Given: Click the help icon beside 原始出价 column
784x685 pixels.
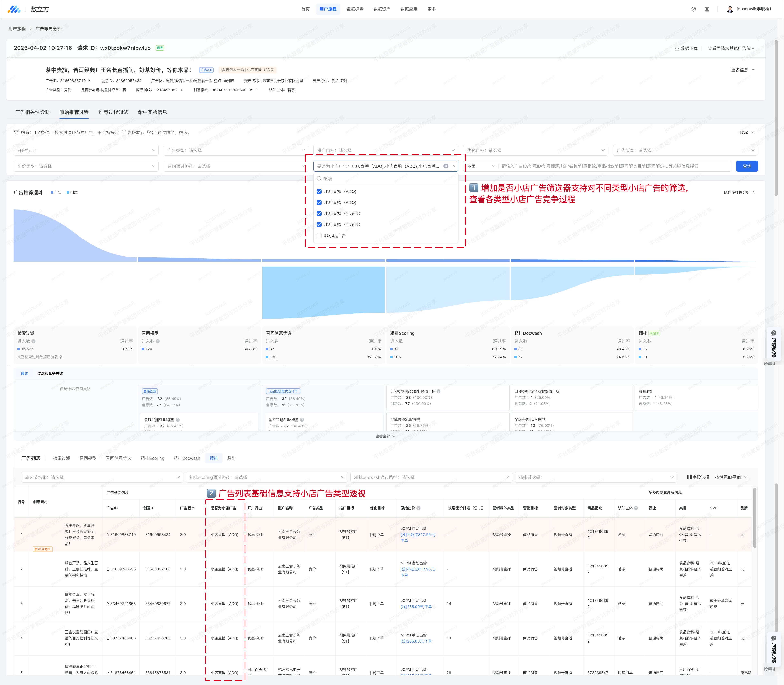Looking at the screenshot, I should 419,508.
